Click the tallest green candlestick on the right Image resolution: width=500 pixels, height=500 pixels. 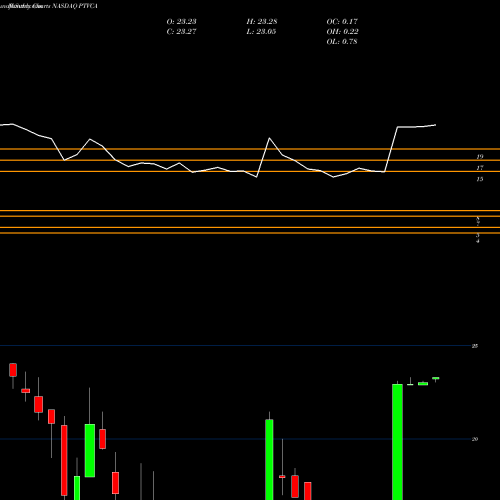pyautogui.click(x=397, y=442)
